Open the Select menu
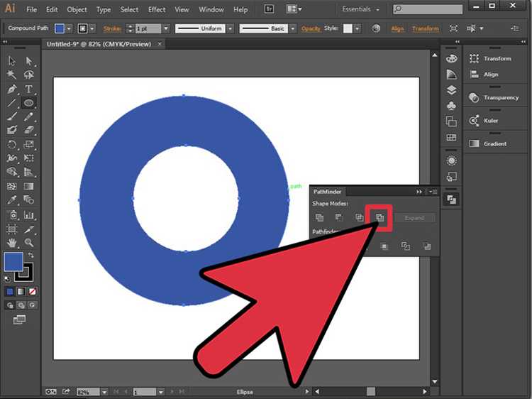 pyautogui.click(x=129, y=9)
